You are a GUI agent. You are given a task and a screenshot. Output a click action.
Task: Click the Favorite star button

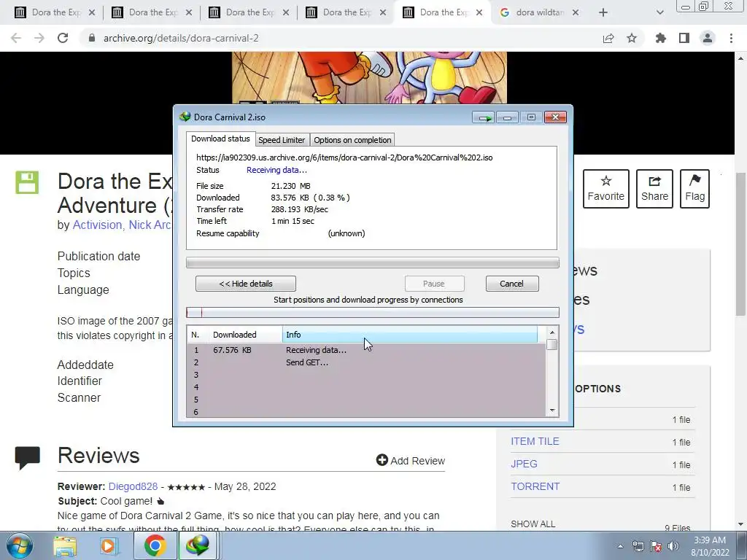click(606, 189)
